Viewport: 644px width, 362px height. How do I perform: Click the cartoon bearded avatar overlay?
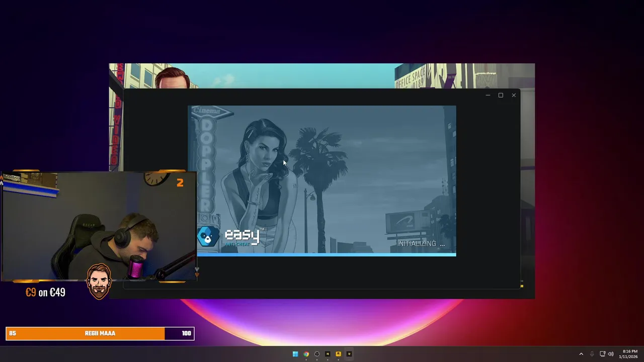point(99,282)
